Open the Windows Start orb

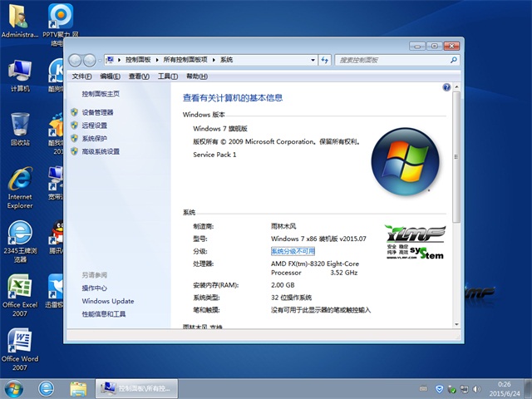[x=13, y=389]
